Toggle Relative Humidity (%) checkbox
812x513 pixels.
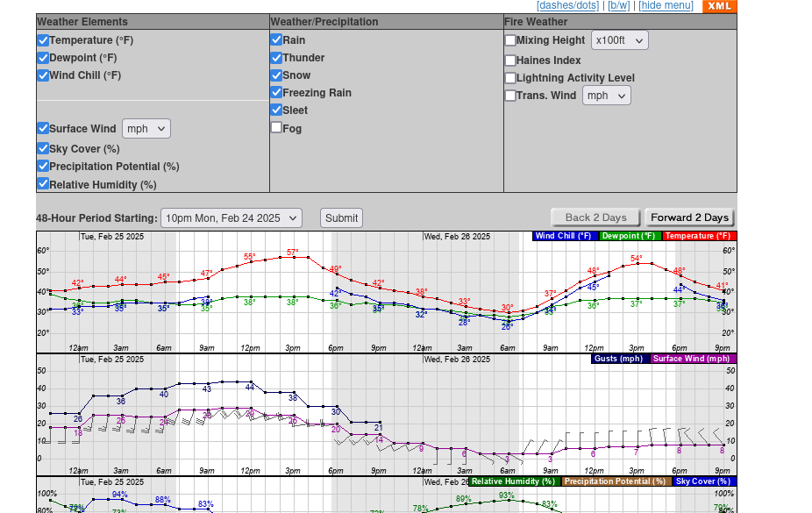click(x=43, y=184)
